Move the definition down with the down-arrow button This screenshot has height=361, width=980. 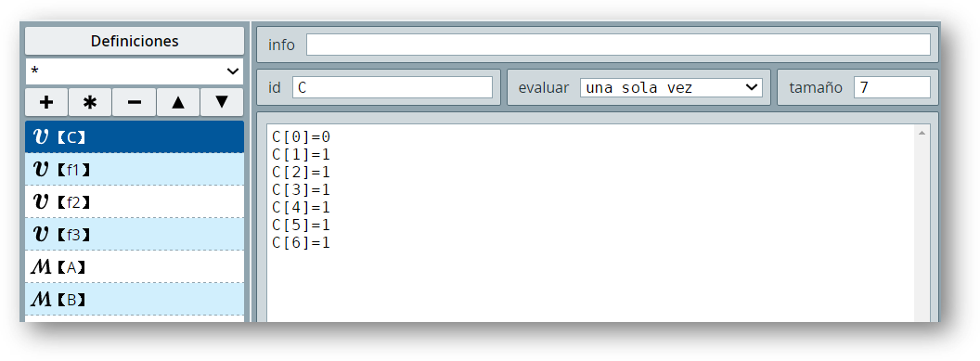pos(222,102)
